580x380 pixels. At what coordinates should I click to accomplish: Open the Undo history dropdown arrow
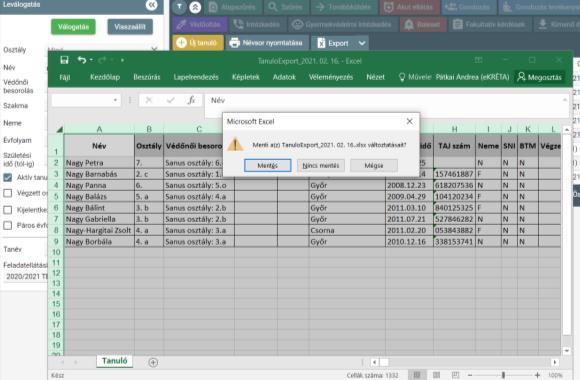pyautogui.click(x=91, y=60)
